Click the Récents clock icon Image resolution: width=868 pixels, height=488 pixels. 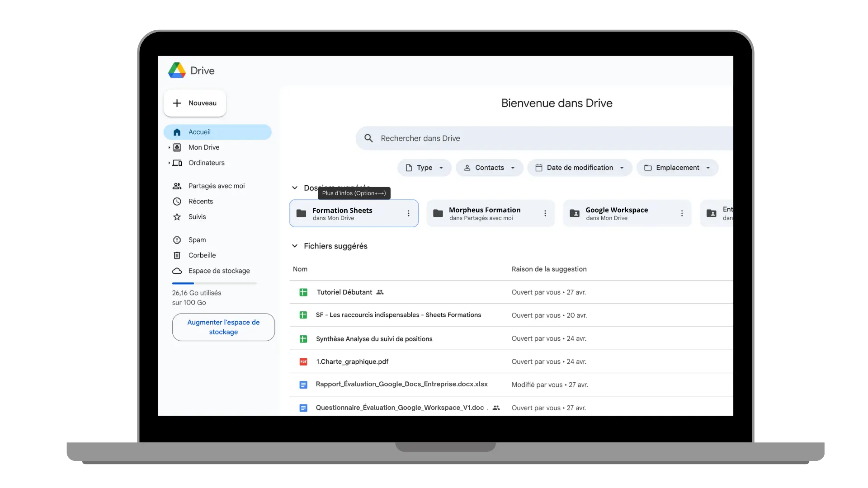[177, 202]
